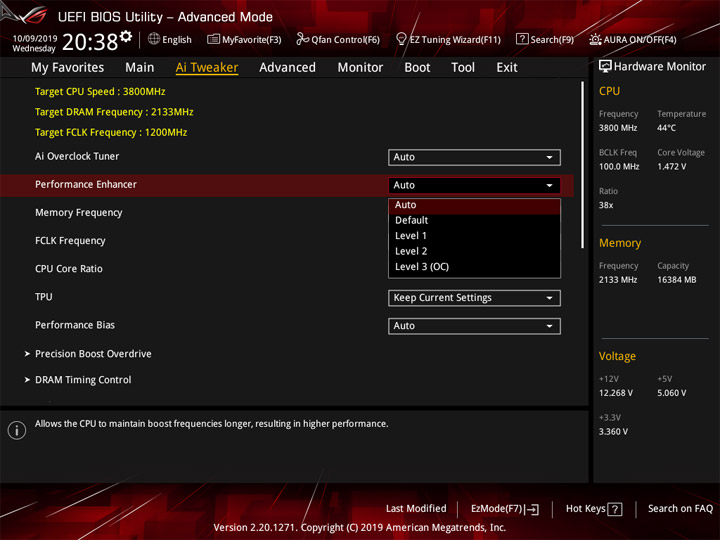Image resolution: width=720 pixels, height=540 pixels.
Task: Open My Favorites tab
Action: pyautogui.click(x=68, y=68)
